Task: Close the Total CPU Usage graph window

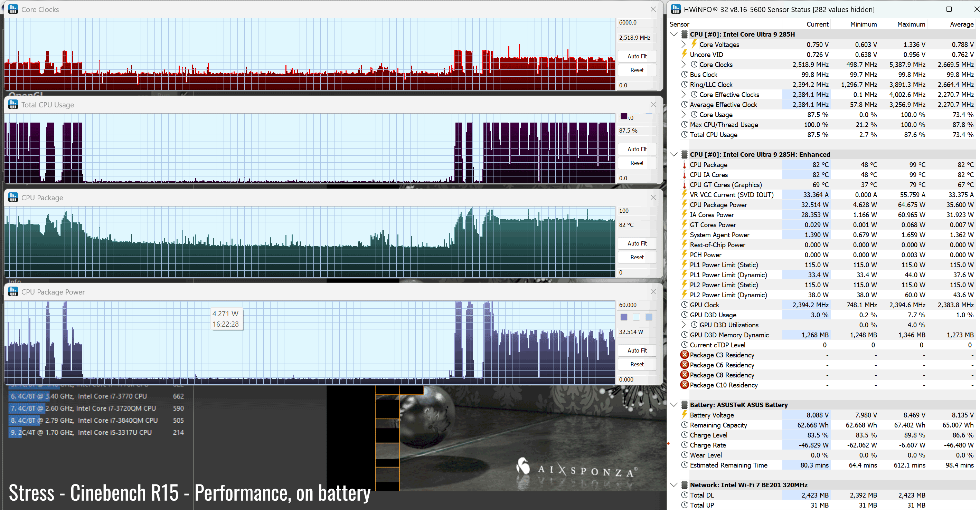Action: point(653,105)
